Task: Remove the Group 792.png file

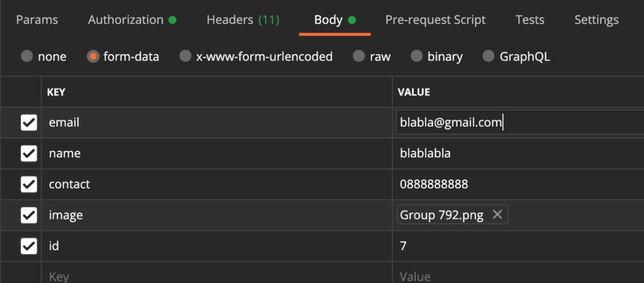Action: tap(497, 215)
